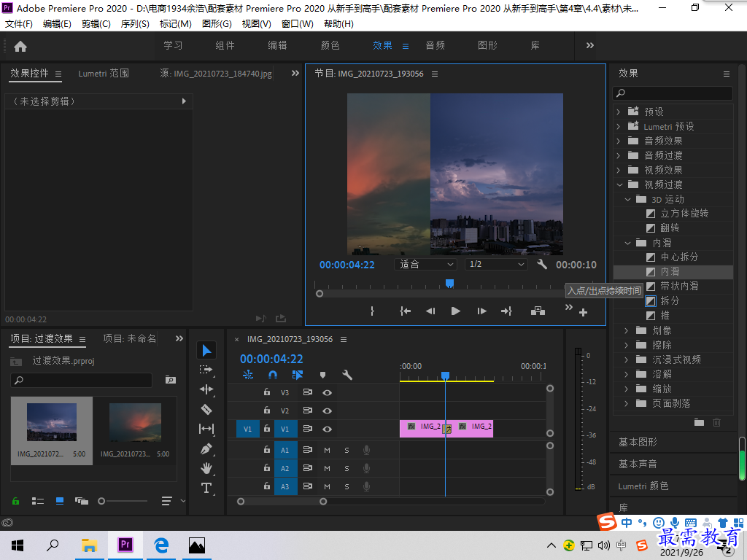This screenshot has width=747, height=560.
Task: Select the Razor tool
Action: [206, 409]
